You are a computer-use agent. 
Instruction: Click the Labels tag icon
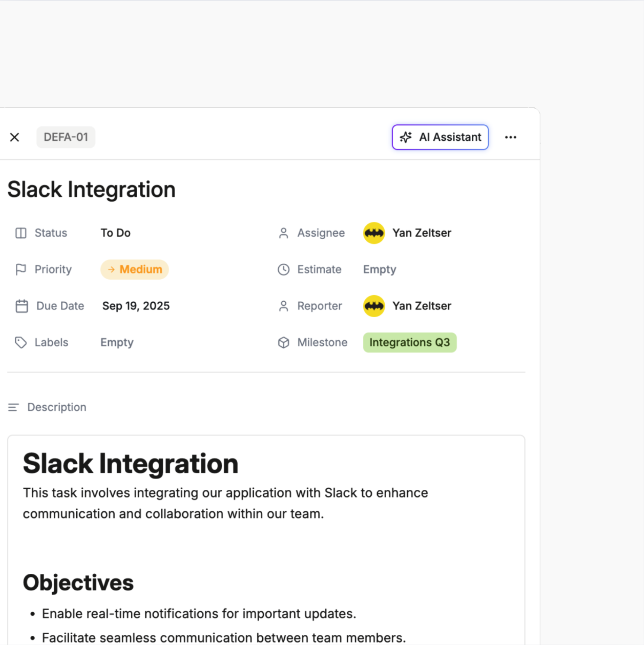click(21, 342)
